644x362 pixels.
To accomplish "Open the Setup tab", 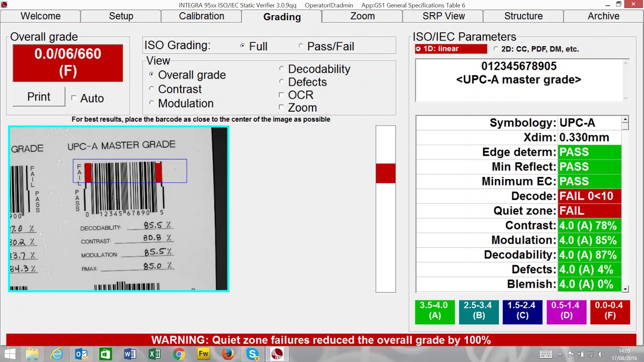I will (x=121, y=16).
